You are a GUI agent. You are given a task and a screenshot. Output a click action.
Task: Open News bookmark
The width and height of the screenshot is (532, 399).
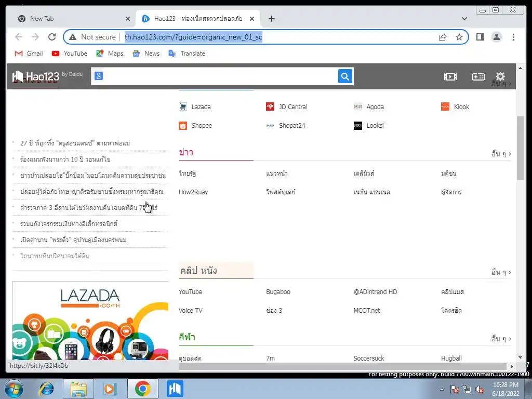pos(146,54)
